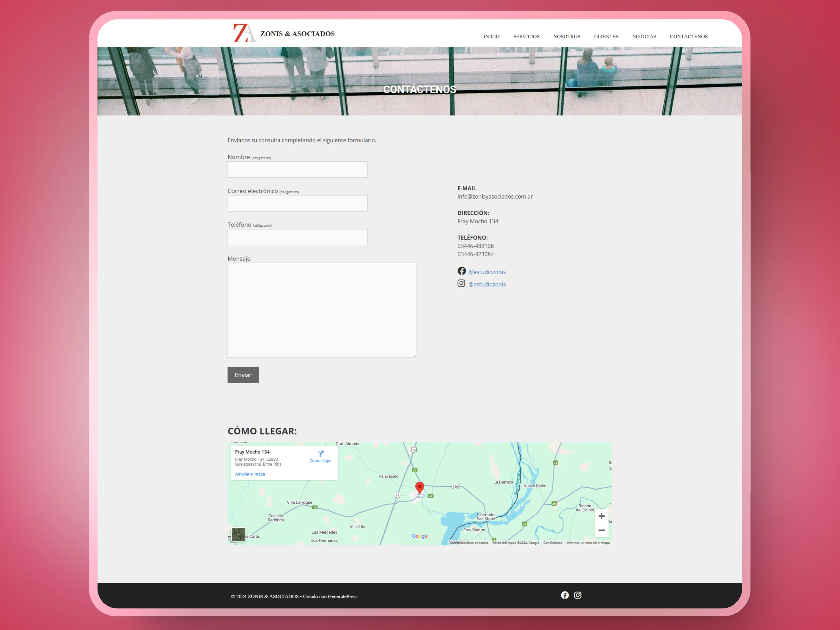
Task: Click the footer Facebook icon
Action: point(565,595)
